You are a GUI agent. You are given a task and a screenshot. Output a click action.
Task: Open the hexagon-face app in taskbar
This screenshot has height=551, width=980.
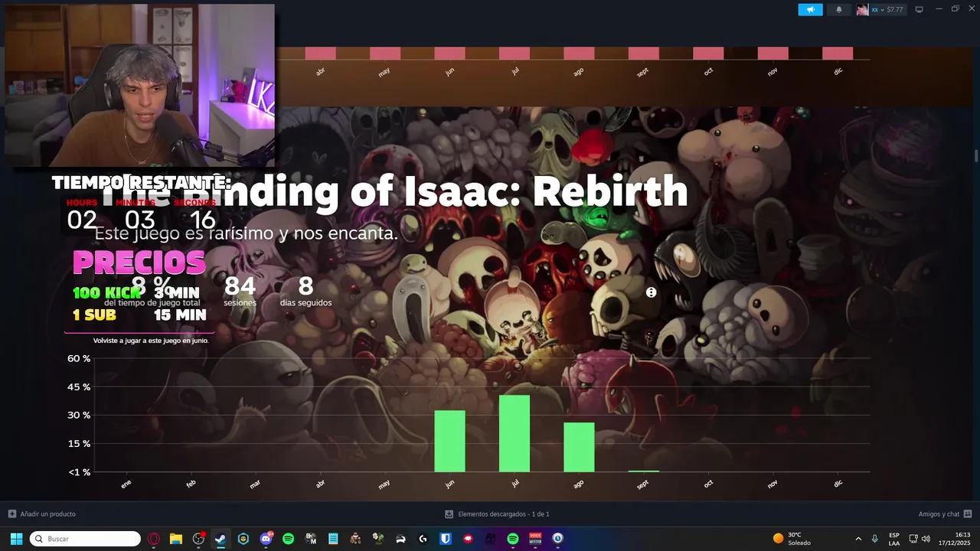pyautogui.click(x=243, y=539)
